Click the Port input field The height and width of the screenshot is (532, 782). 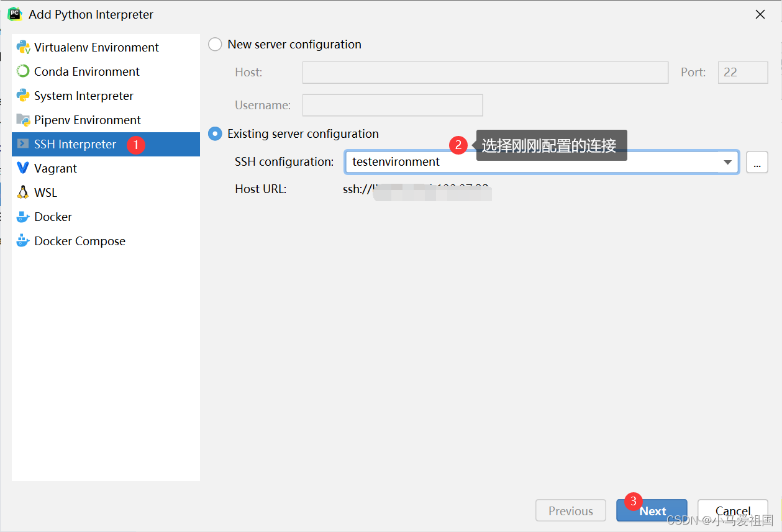pyautogui.click(x=743, y=73)
